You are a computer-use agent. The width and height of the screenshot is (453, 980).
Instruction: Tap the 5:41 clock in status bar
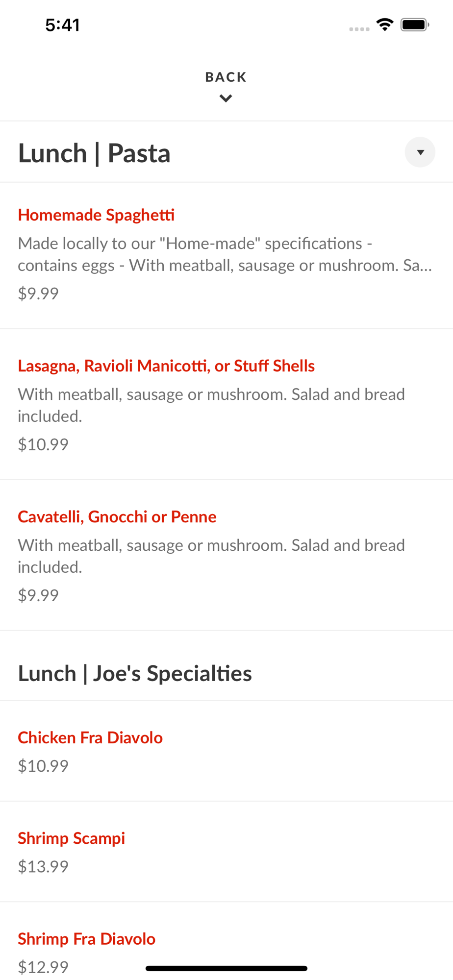[x=62, y=25]
